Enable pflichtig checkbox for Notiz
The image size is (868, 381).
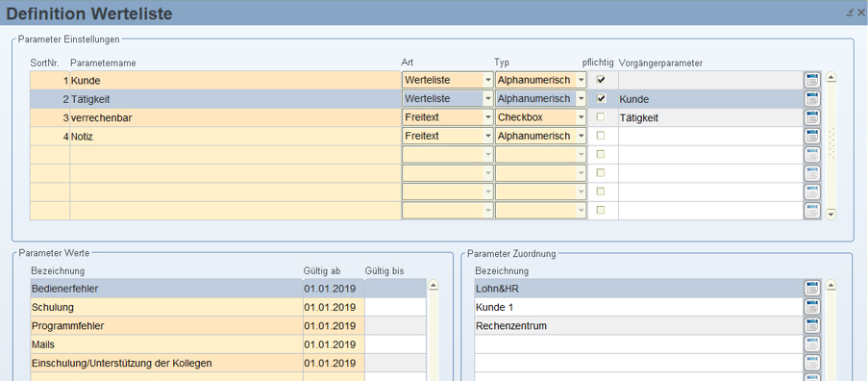tap(601, 136)
